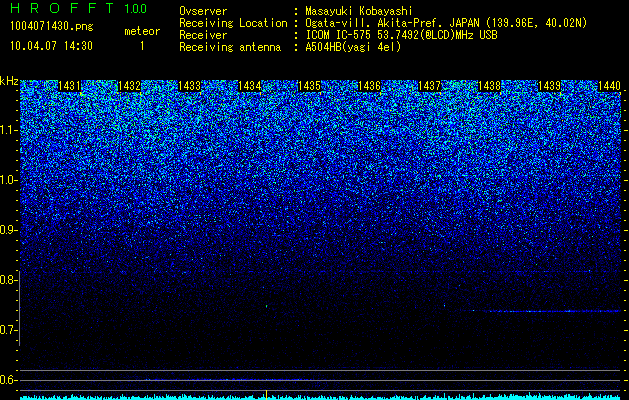Click the 0.9 kHz axis label
Viewport: 629px width, 400px height.
click(8, 230)
